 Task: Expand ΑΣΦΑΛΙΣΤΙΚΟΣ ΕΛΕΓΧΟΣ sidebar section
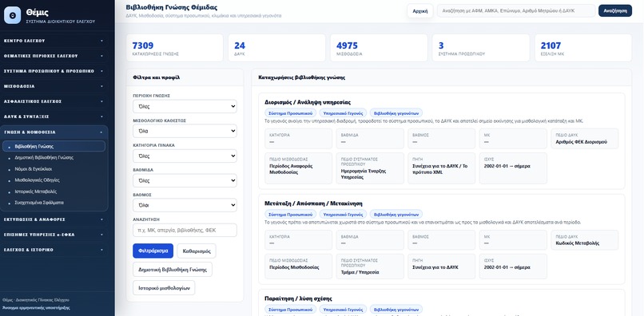pos(54,101)
